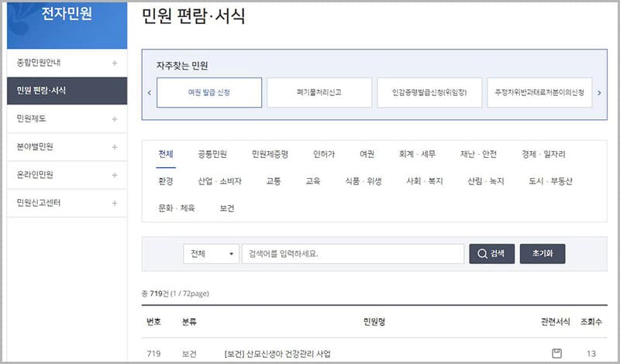
Task: Expand the 민원제도 plus icon
Action: coord(115,118)
